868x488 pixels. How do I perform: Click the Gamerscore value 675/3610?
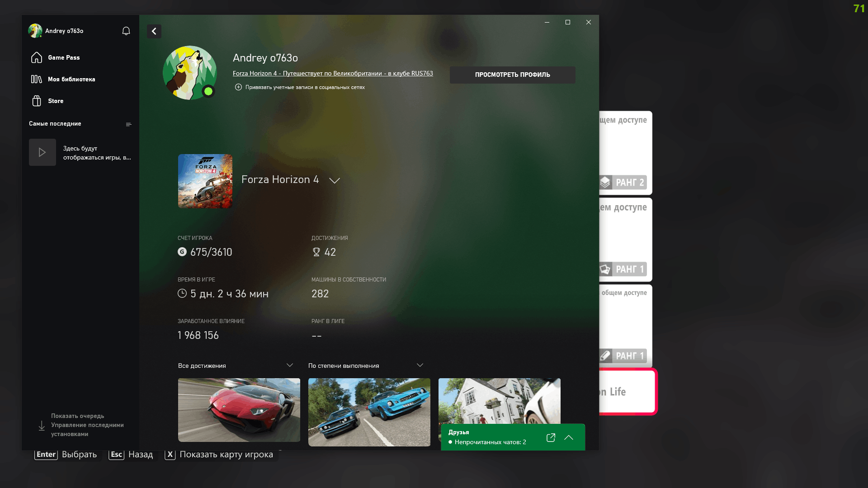(211, 252)
